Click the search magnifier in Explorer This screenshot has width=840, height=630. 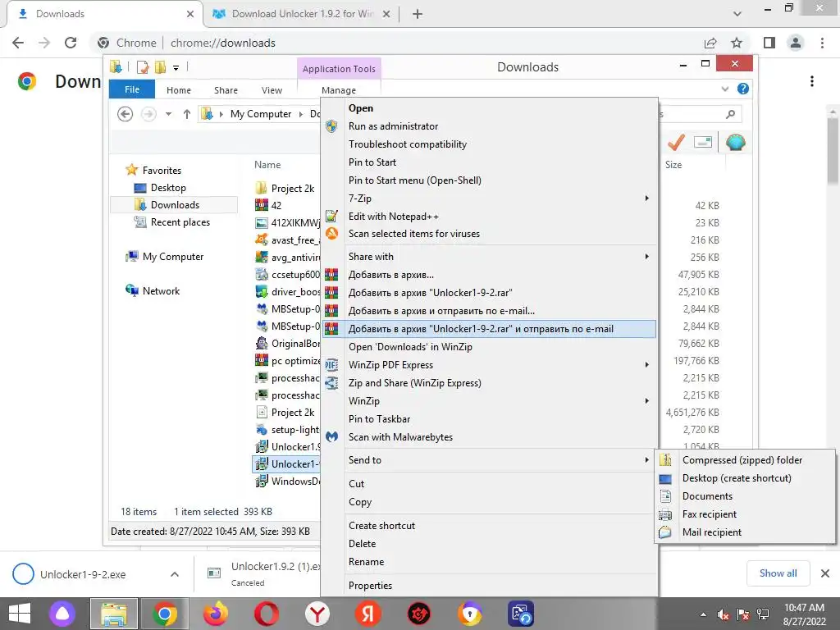click(x=730, y=114)
